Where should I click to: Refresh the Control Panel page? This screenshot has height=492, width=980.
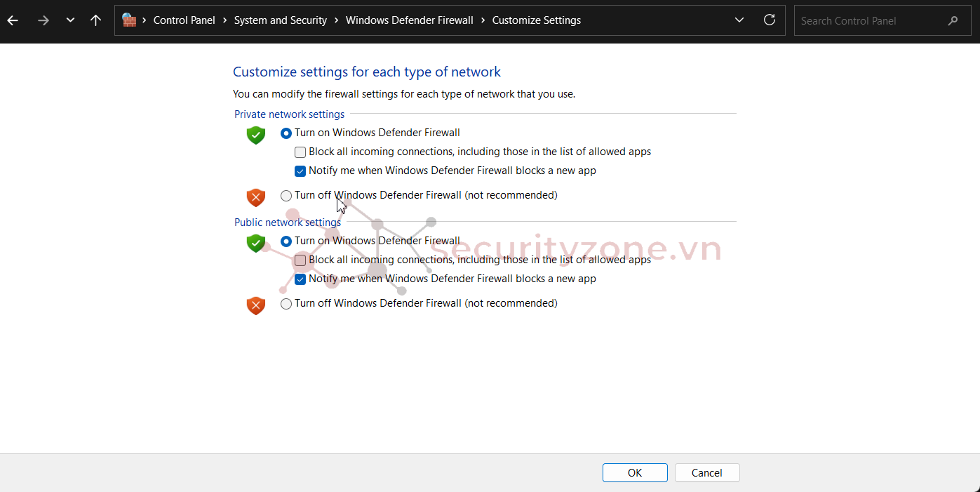pyautogui.click(x=770, y=20)
